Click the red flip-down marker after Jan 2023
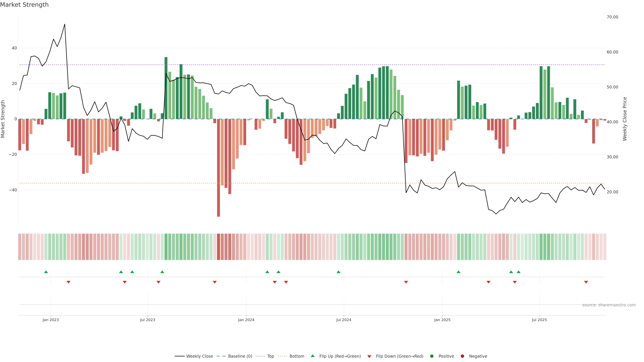The height and width of the screenshot is (362, 644). (x=68, y=282)
